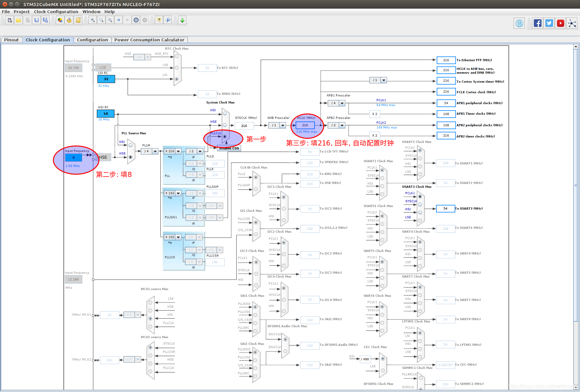Select LSE in MCO1 source Mux
This screenshot has height=392, width=580.
[150, 302]
